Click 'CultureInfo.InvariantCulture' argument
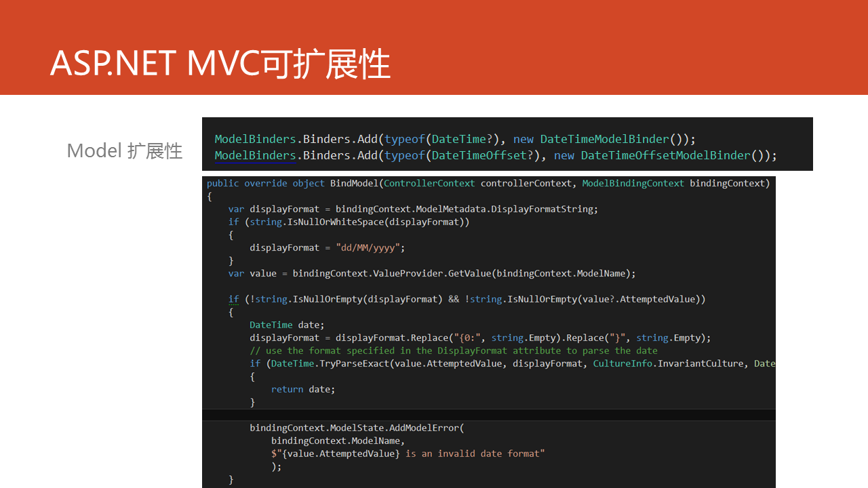The height and width of the screenshot is (488, 868). 668,363
